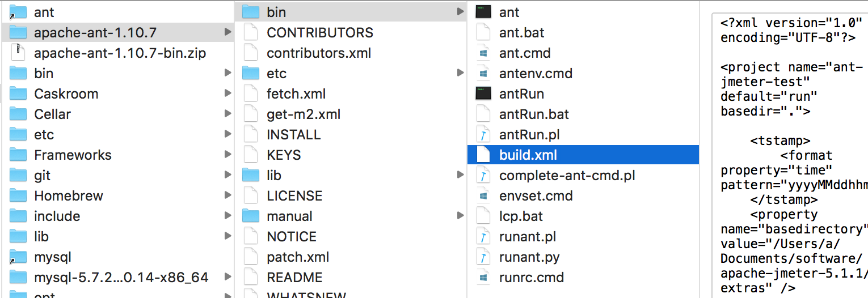
Task: Expand the second-column lib folder arrow
Action: (460, 175)
